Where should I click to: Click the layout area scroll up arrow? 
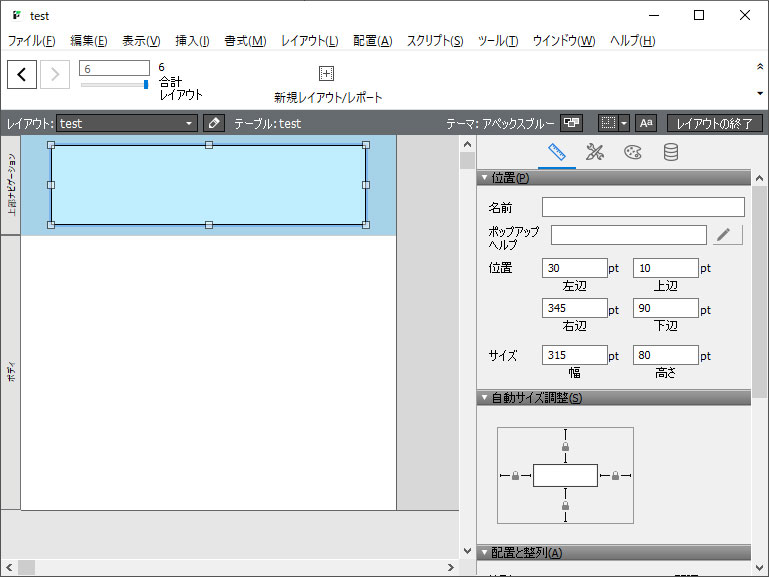(x=467, y=144)
